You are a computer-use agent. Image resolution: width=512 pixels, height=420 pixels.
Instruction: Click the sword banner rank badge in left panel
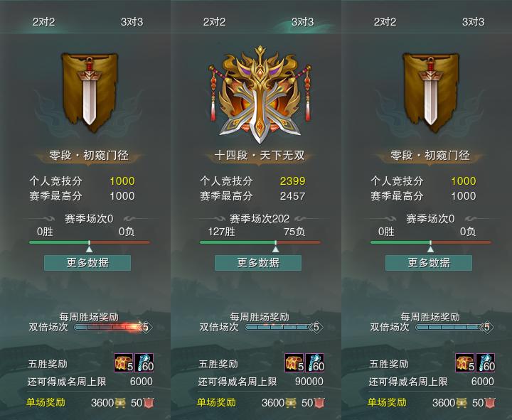[x=90, y=92]
